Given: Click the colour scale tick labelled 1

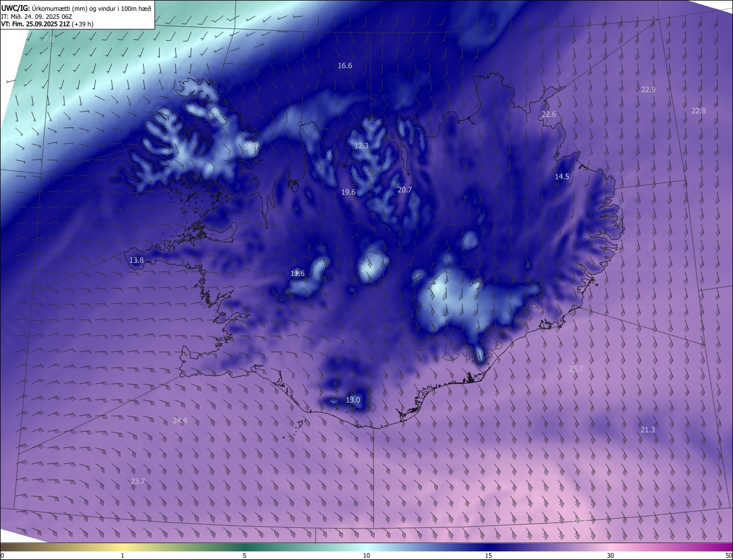Looking at the screenshot, I should click(x=123, y=555).
